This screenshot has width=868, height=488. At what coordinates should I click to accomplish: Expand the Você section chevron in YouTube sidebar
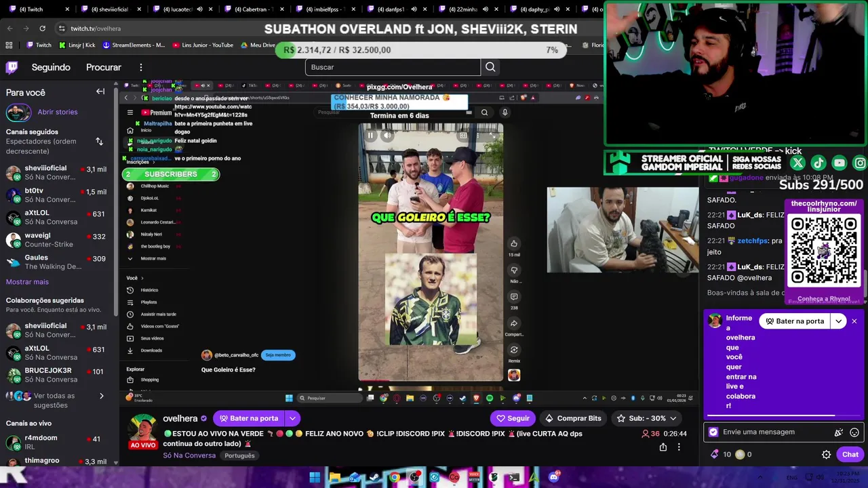tap(142, 278)
